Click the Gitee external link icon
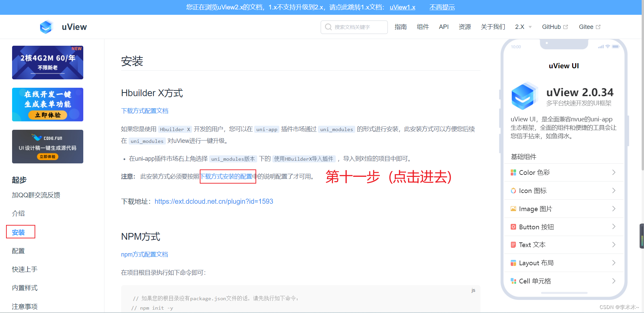 598,27
